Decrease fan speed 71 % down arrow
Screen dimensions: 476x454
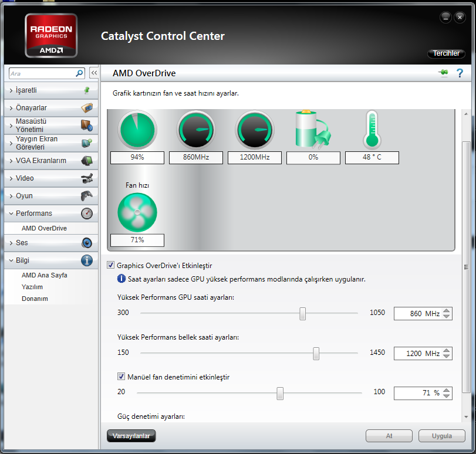[x=446, y=396]
